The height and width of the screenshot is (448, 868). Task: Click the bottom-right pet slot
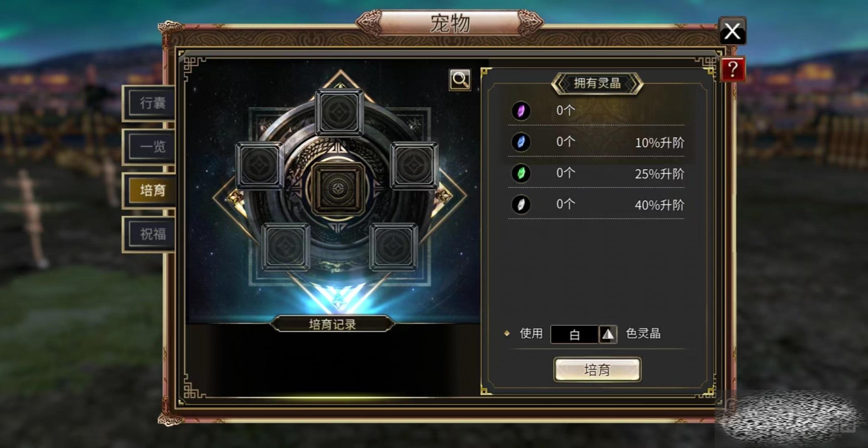point(393,247)
